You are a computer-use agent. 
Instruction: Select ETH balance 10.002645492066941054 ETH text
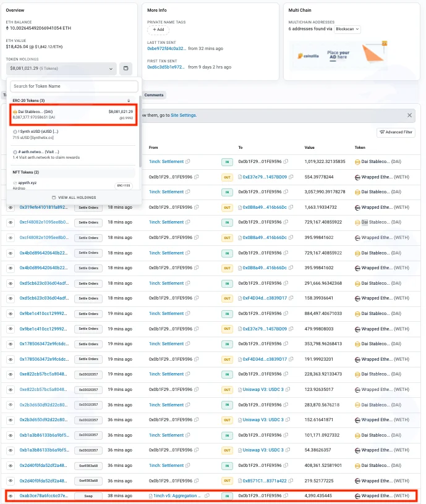point(41,28)
